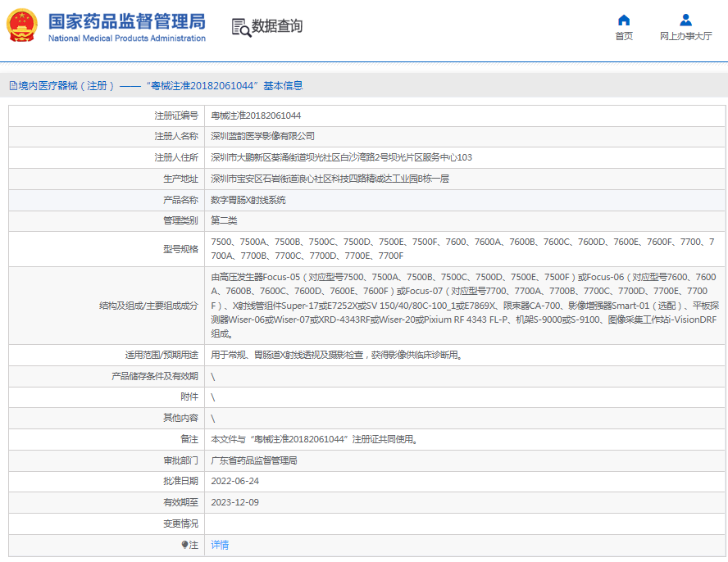This screenshot has height=562, width=728.
Task: Select composition text beginning 由高压发生器Focus-05
Action: click(x=464, y=306)
